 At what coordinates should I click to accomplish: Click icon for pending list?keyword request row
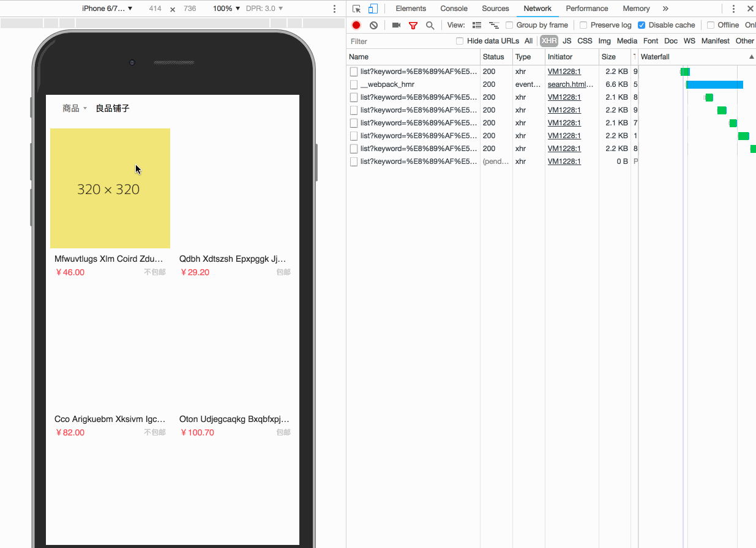click(x=354, y=161)
